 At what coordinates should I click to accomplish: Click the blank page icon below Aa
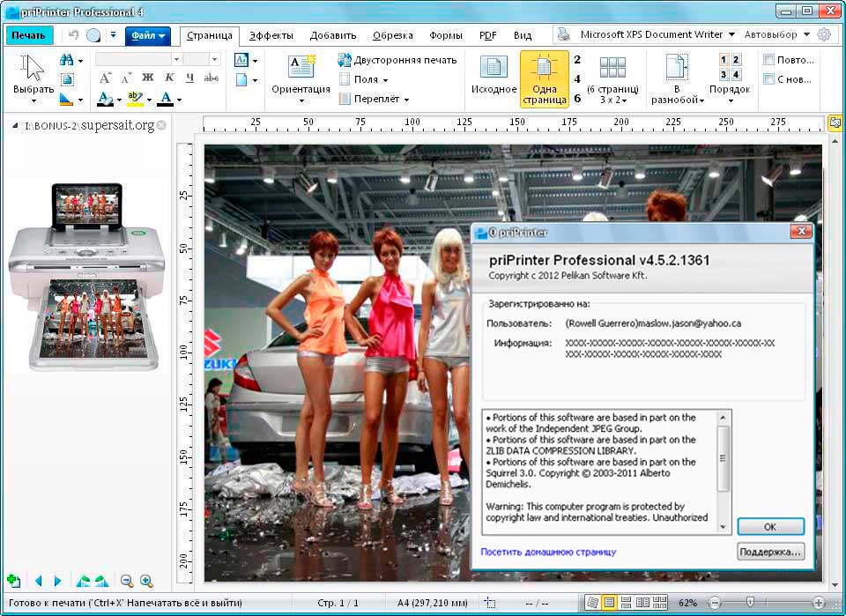[x=241, y=80]
